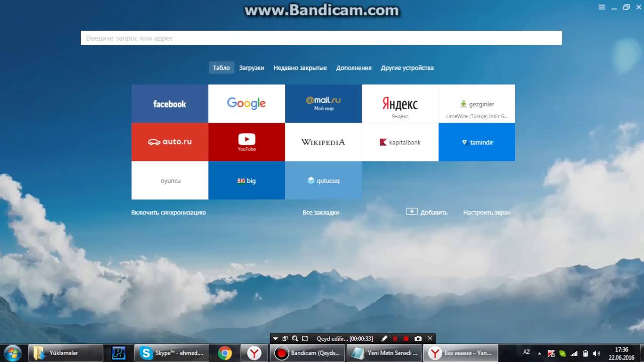Click the Добавить tile button

click(x=427, y=212)
